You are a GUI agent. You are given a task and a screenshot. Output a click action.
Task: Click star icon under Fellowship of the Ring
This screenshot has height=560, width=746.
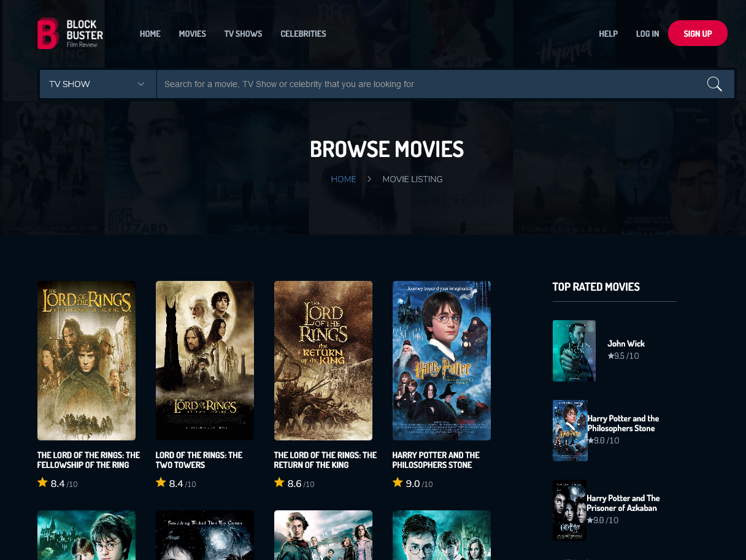click(42, 483)
